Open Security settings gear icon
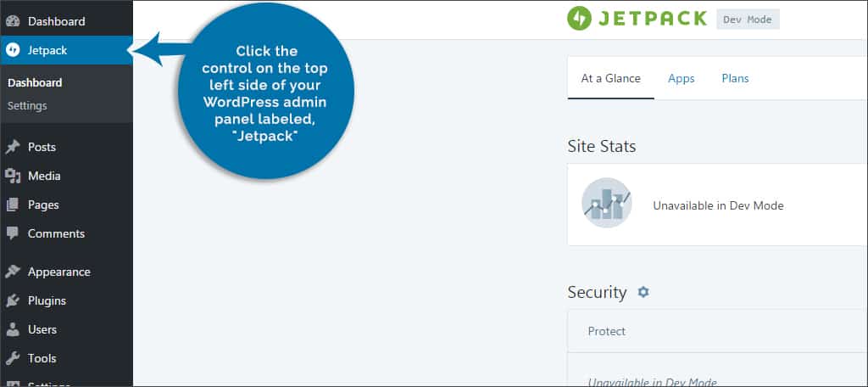Screen dimensions: 868x387 (643, 292)
